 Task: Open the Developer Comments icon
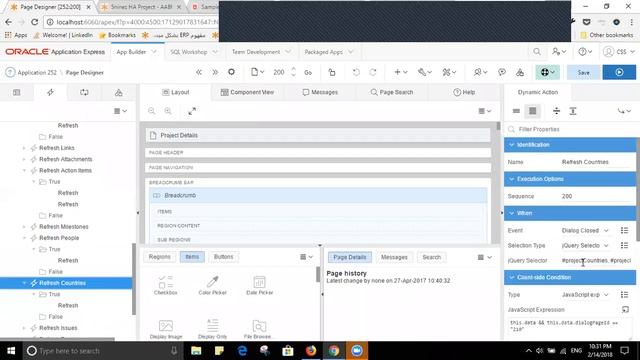[502, 72]
